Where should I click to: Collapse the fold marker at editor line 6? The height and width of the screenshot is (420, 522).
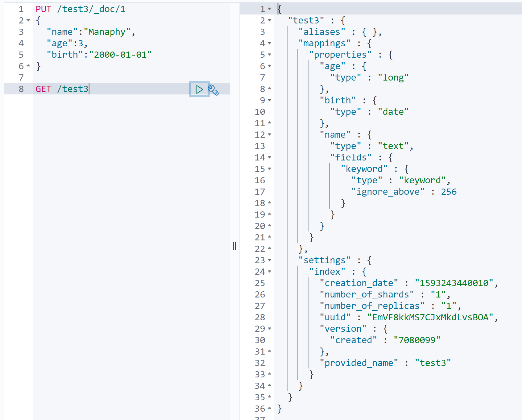(28, 66)
